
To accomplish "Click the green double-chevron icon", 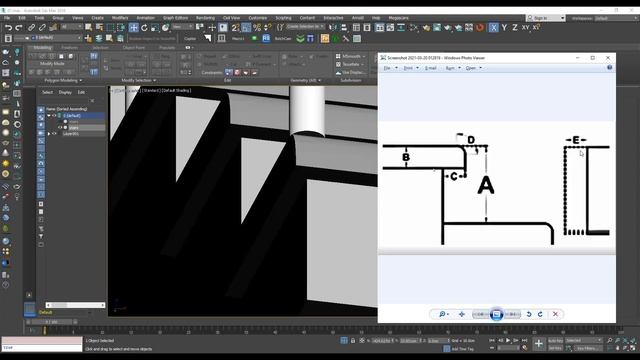I will click(x=300, y=38).
